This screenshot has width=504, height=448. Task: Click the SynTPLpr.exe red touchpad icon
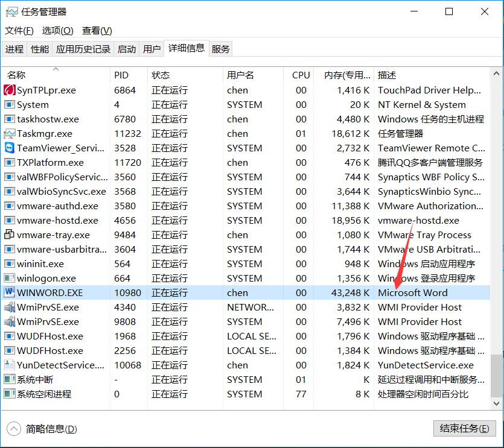click(x=9, y=90)
